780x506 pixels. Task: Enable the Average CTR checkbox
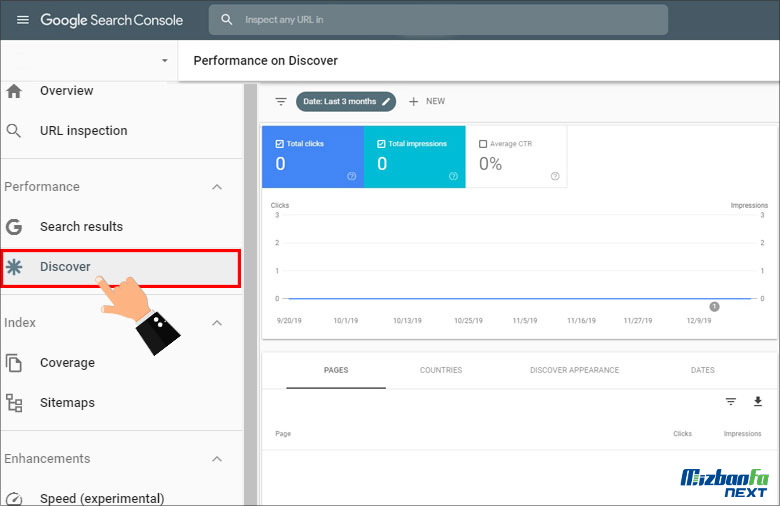[x=484, y=144]
